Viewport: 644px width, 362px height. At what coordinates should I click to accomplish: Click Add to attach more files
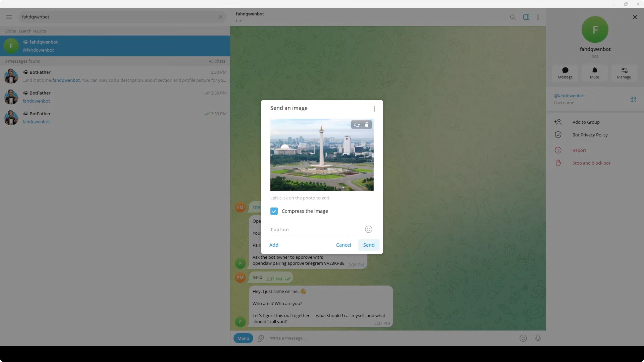click(274, 245)
